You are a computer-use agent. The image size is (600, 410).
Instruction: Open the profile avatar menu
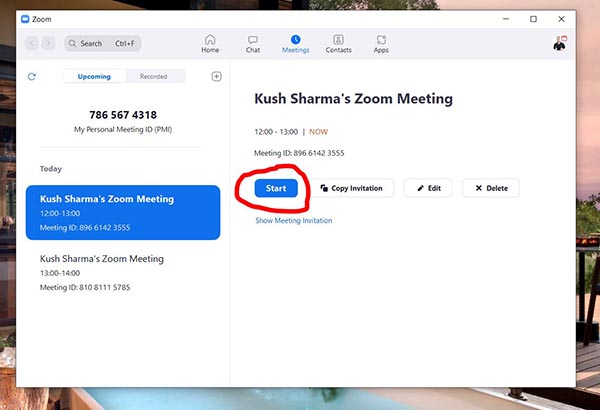[560, 43]
